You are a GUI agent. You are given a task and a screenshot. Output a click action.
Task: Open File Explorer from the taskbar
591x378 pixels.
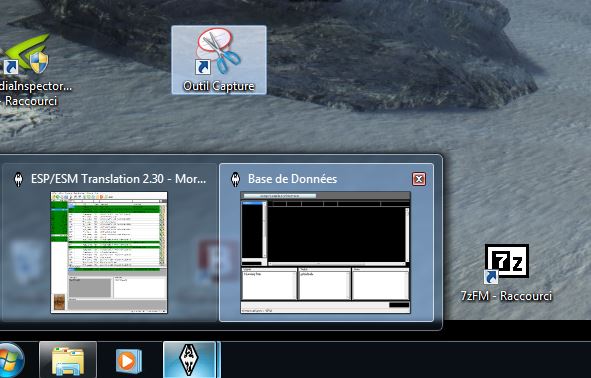coord(68,360)
